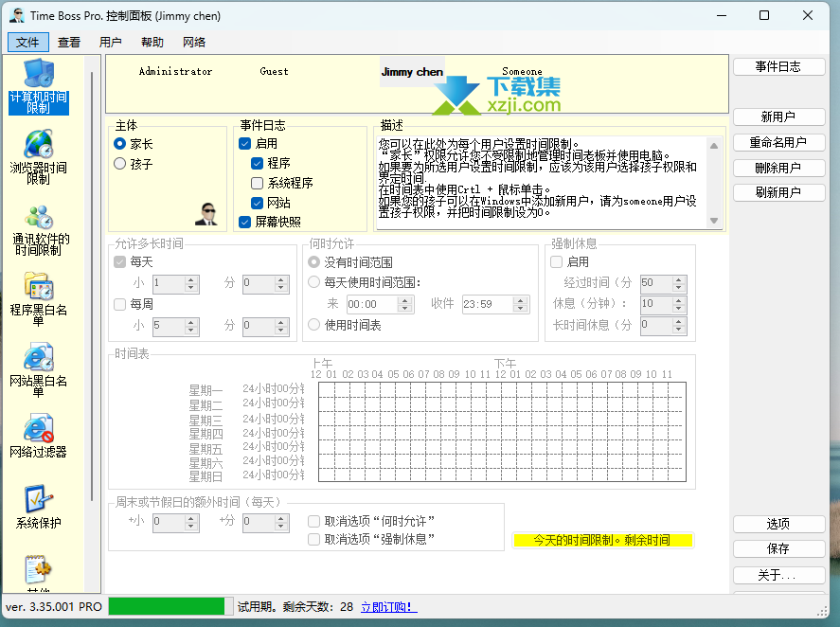
Task: Click the 休息（分钟） value 10 stepper arrows
Action: 679,304
